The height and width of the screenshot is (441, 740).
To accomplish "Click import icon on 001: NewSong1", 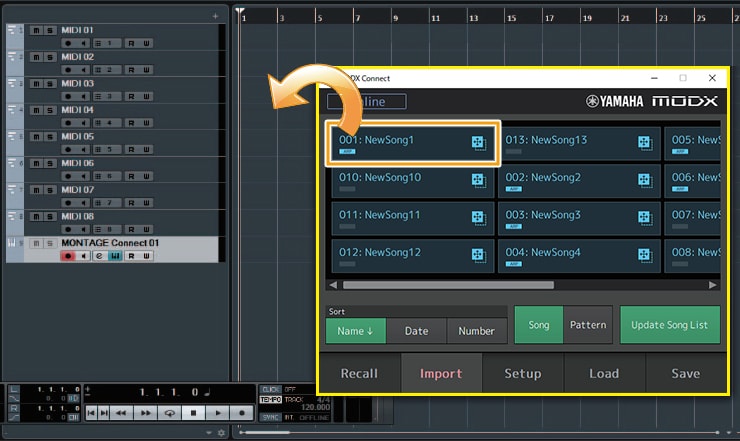I will click(x=477, y=143).
